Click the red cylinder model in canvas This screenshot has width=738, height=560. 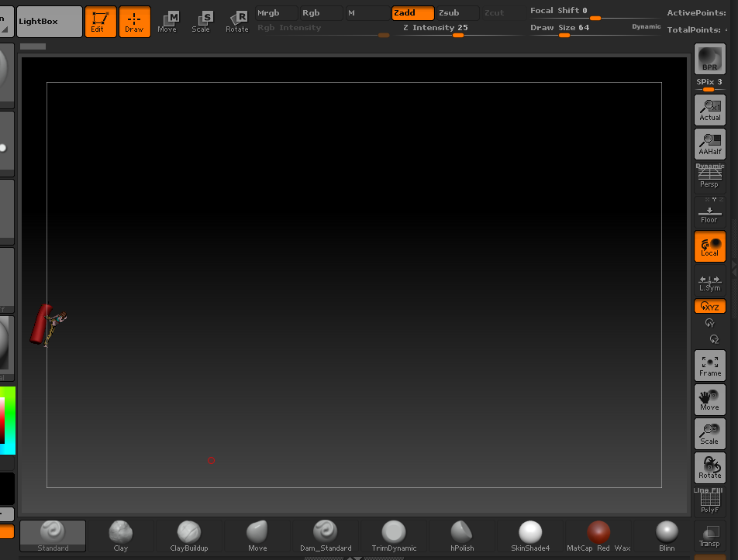[40, 325]
